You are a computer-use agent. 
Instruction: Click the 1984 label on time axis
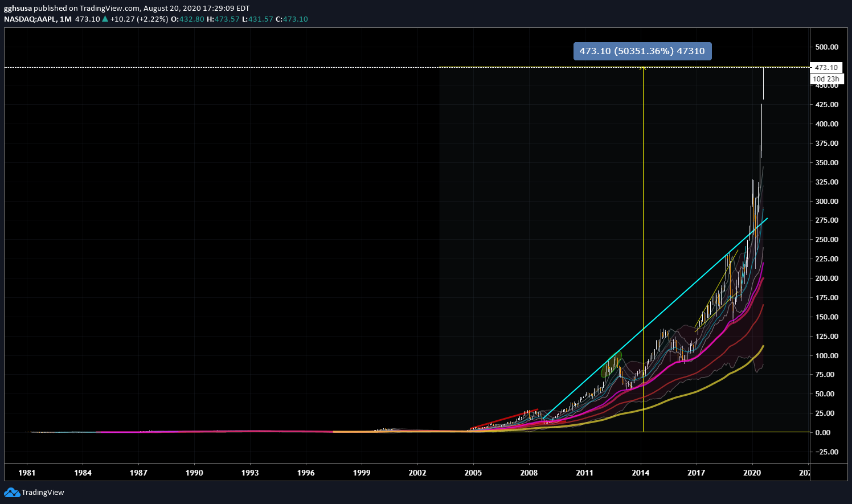coord(83,473)
